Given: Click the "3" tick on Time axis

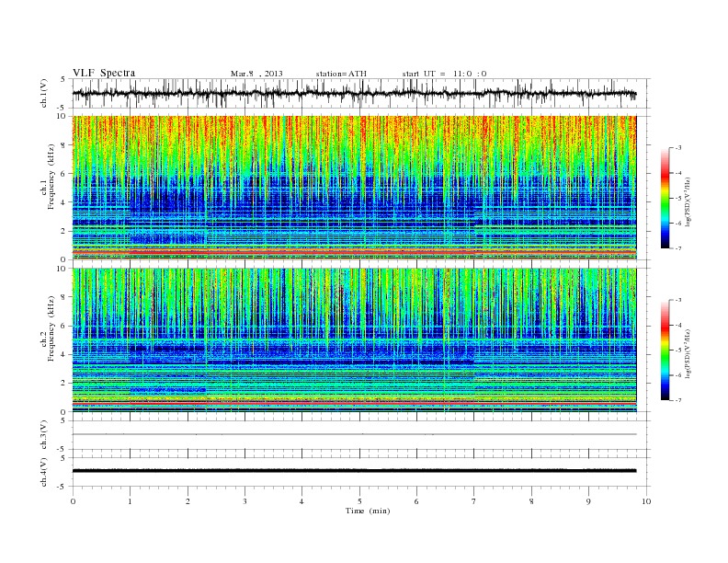Looking at the screenshot, I should tap(245, 501).
